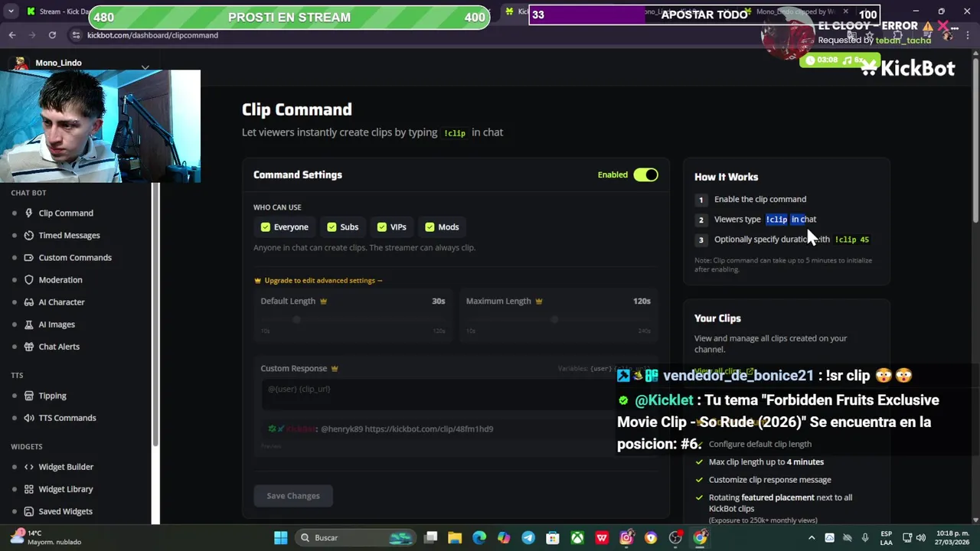Open OBS Studio from the taskbar

point(675,537)
